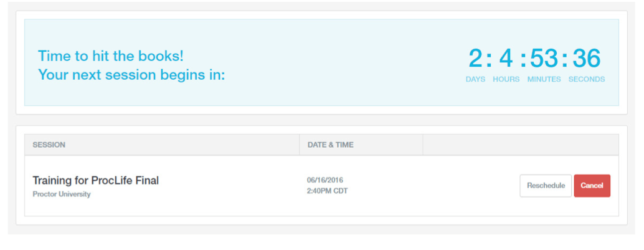
Task: Select the Proctor University label
Action: point(62,194)
